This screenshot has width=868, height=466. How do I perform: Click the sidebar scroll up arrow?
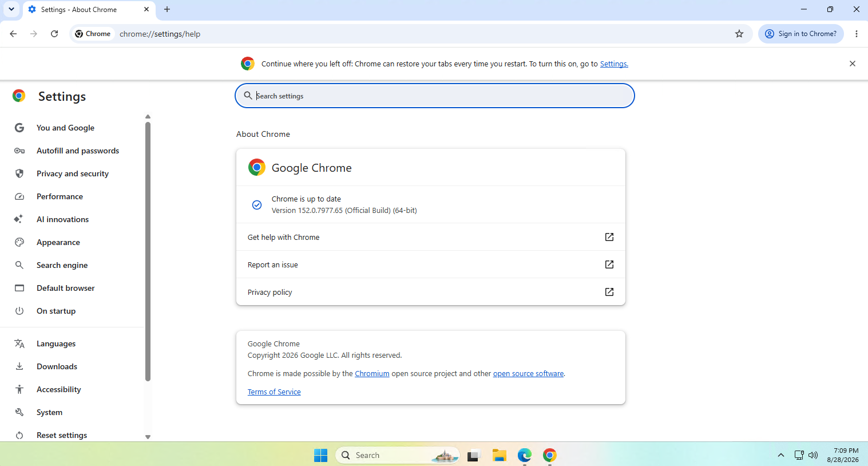pyautogui.click(x=148, y=116)
